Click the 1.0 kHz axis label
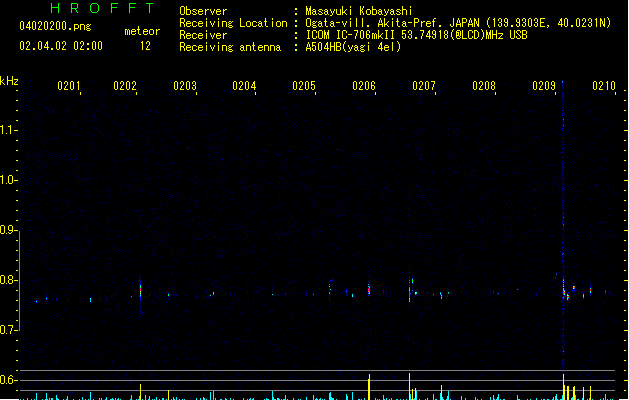Viewport: 629px width, 400px height. click(x=8, y=180)
